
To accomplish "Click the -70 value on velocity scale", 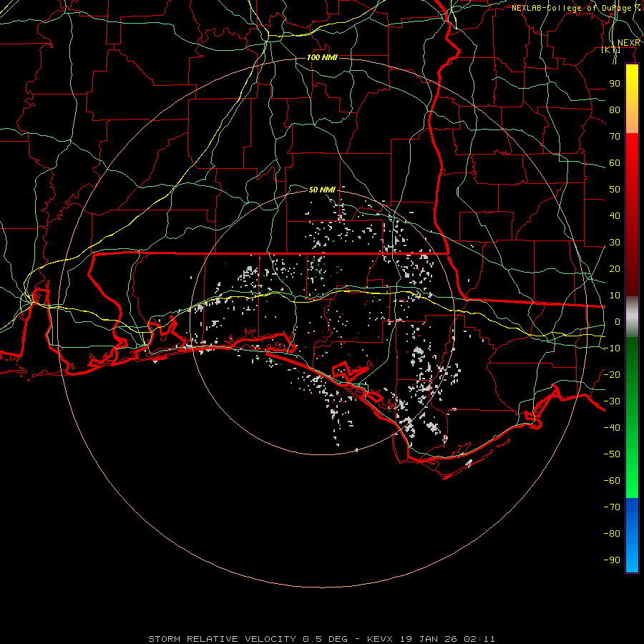I will coord(612,507).
